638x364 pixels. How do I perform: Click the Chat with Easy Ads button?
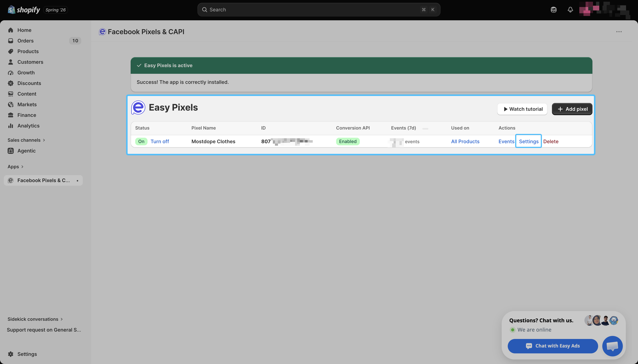coord(553,346)
